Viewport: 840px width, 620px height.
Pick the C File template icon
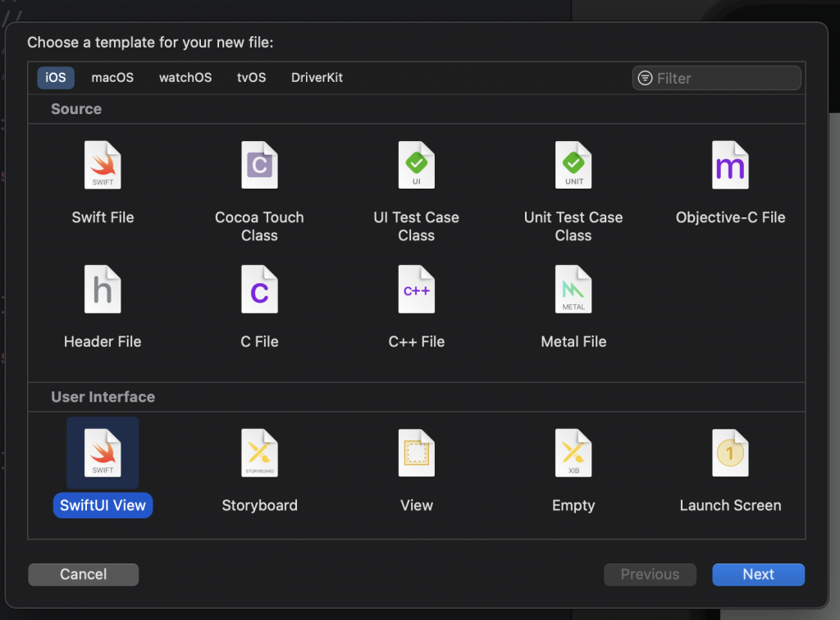coord(259,289)
